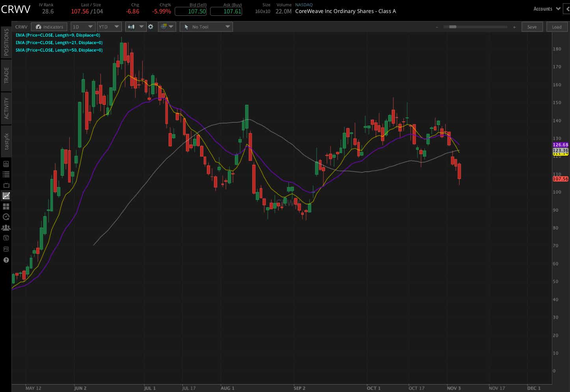
Task: Toggle the EMA Length=21 indicator label
Action: (x=57, y=43)
